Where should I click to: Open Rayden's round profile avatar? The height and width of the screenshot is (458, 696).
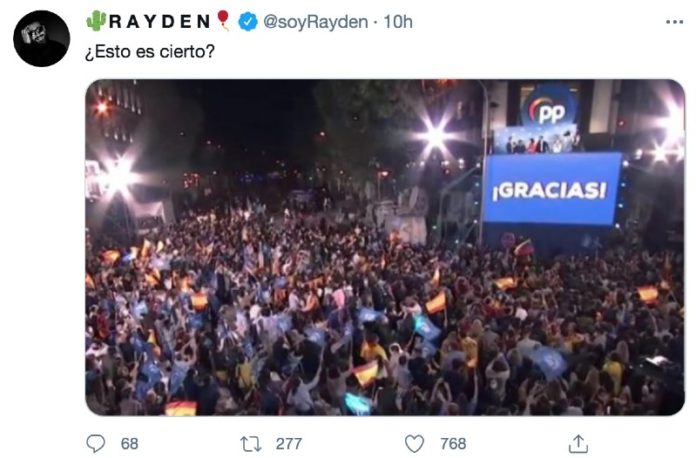click(41, 39)
